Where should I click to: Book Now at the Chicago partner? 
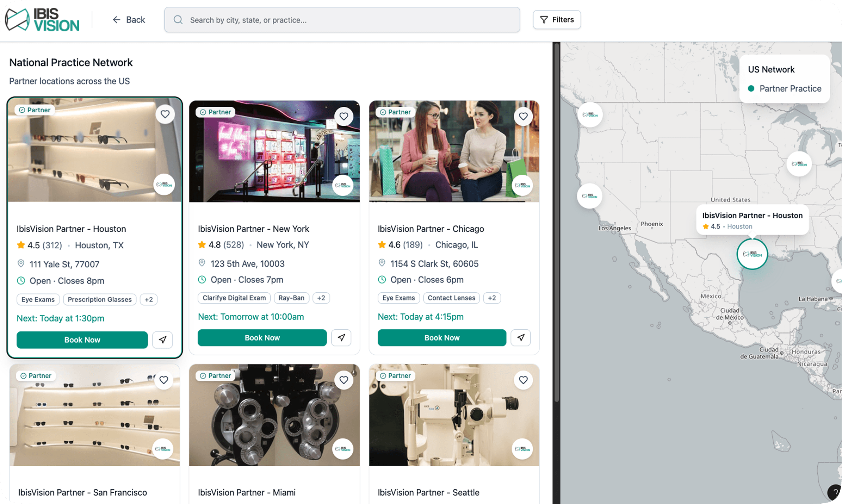(x=442, y=337)
